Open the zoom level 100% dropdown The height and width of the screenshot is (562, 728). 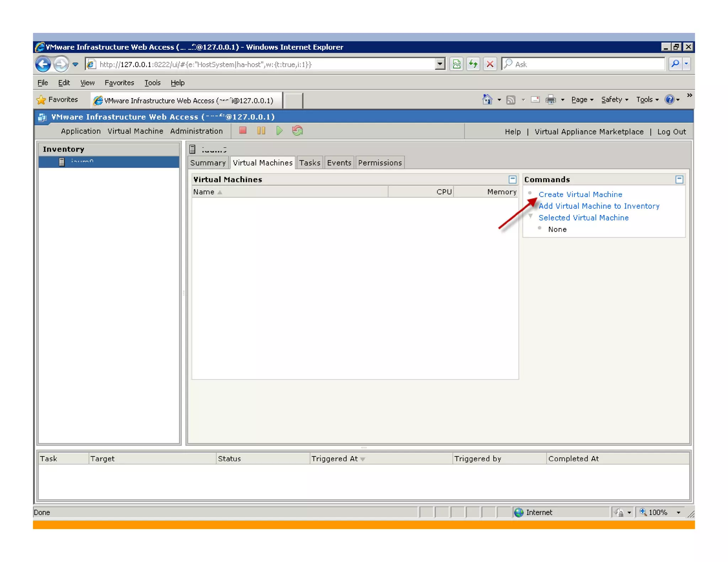pos(678,512)
